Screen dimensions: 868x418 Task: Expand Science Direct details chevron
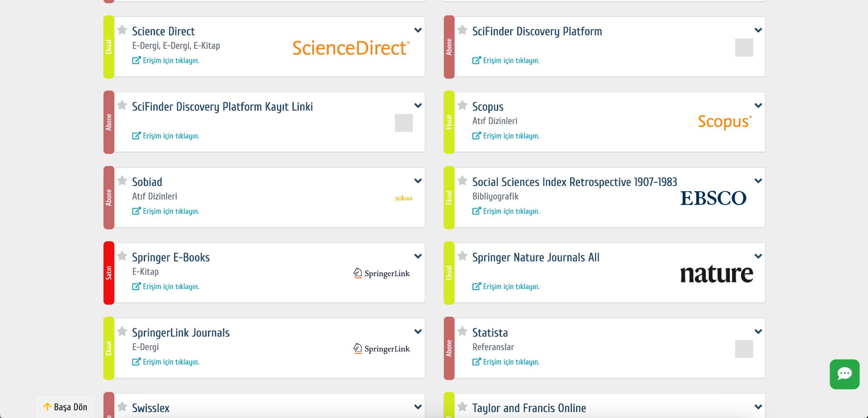click(x=418, y=30)
